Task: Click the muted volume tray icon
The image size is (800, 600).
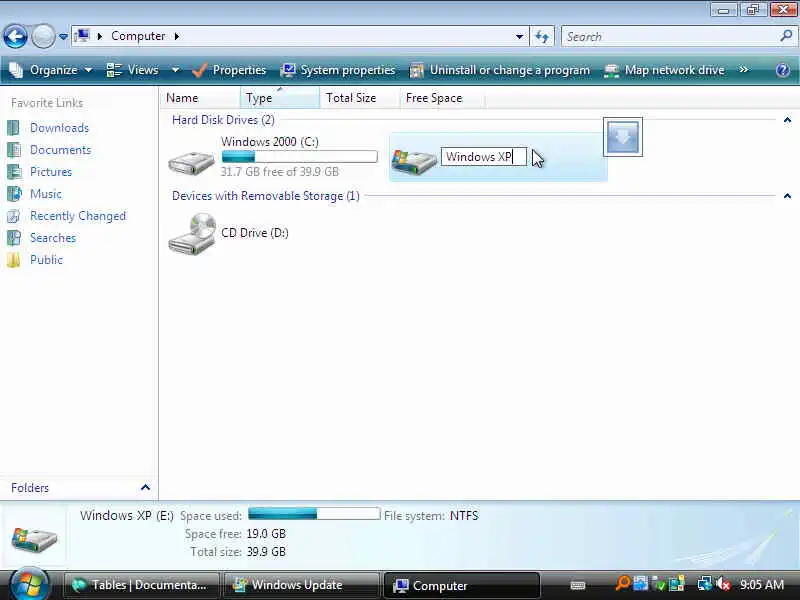Action: click(x=722, y=584)
